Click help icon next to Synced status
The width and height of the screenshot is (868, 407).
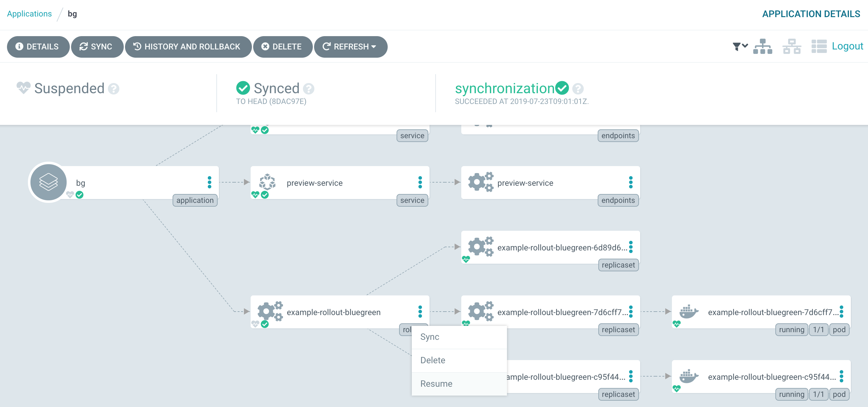pyautogui.click(x=308, y=89)
